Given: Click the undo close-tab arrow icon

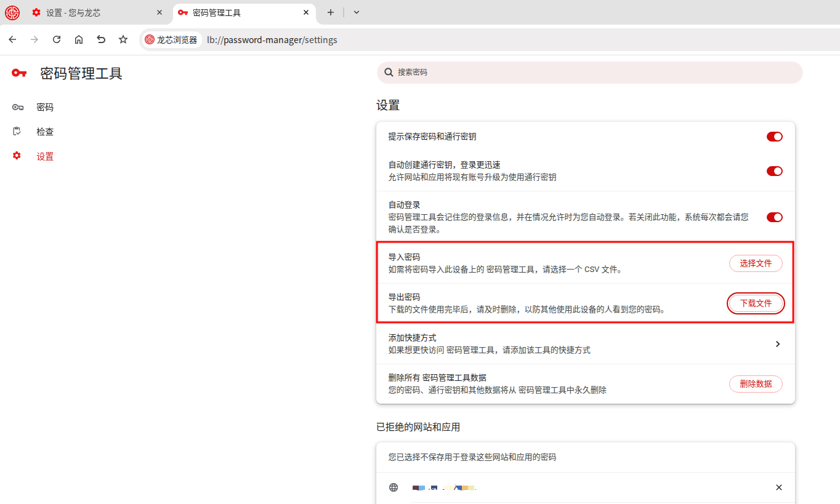Looking at the screenshot, I should pos(101,39).
